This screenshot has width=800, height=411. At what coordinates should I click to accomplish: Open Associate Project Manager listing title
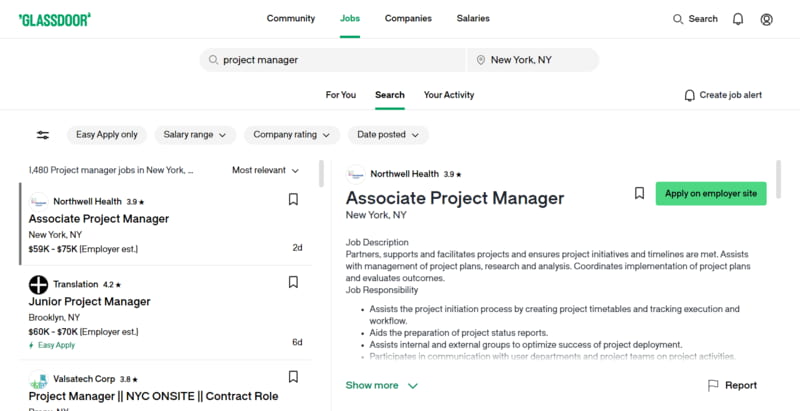[98, 219]
